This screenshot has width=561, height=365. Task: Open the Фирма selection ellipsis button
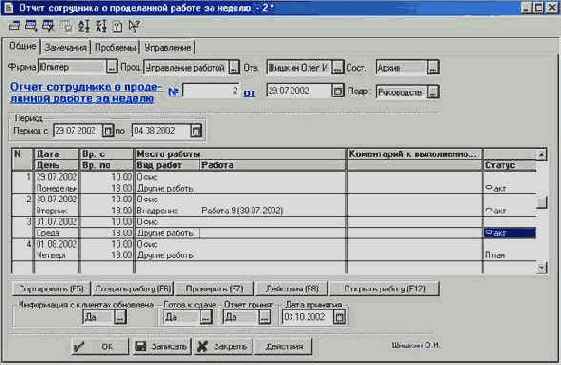(112, 67)
